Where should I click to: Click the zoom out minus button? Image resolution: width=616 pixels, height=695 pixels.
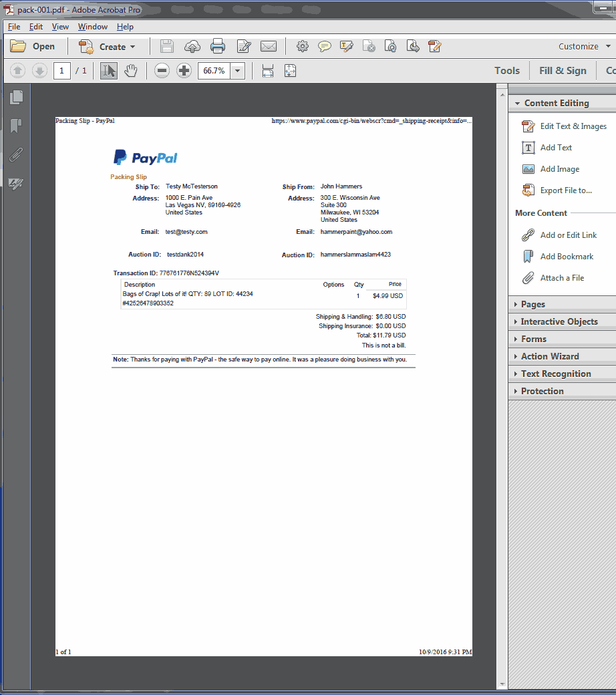[x=162, y=70]
